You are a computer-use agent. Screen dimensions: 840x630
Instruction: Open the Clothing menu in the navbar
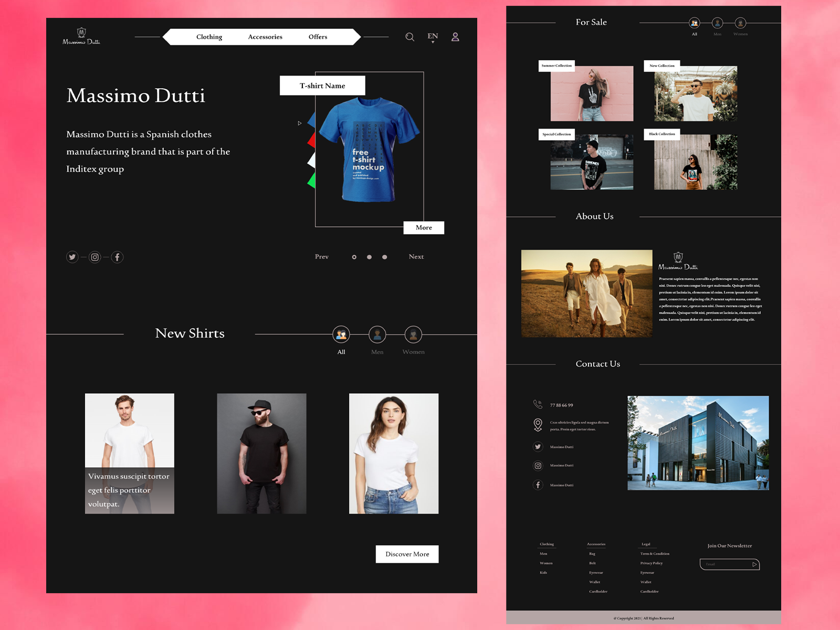click(209, 37)
